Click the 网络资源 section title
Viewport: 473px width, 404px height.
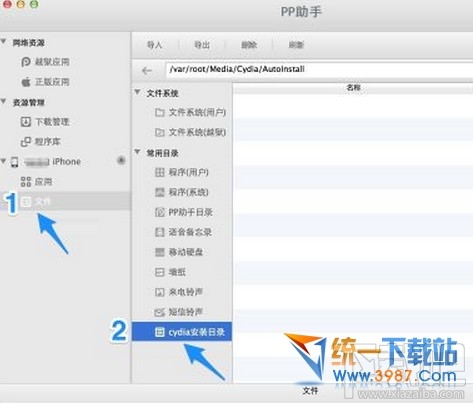29,43
